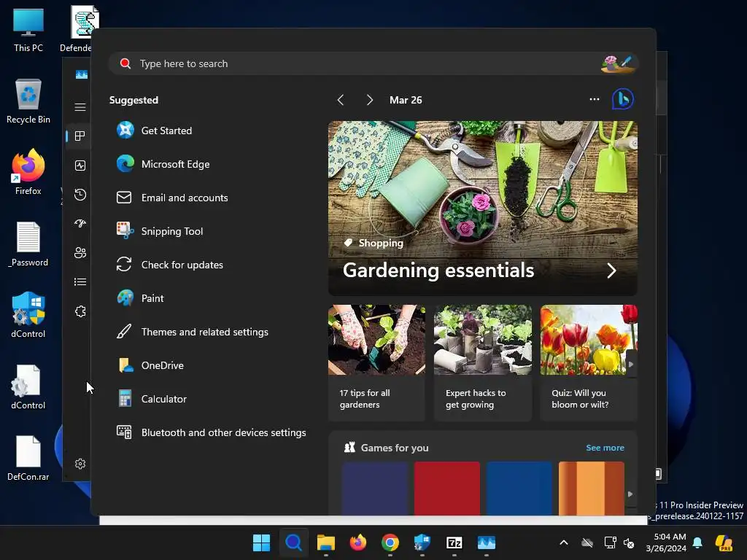
Task: Open Task Manager from taskbar
Action: 487,542
